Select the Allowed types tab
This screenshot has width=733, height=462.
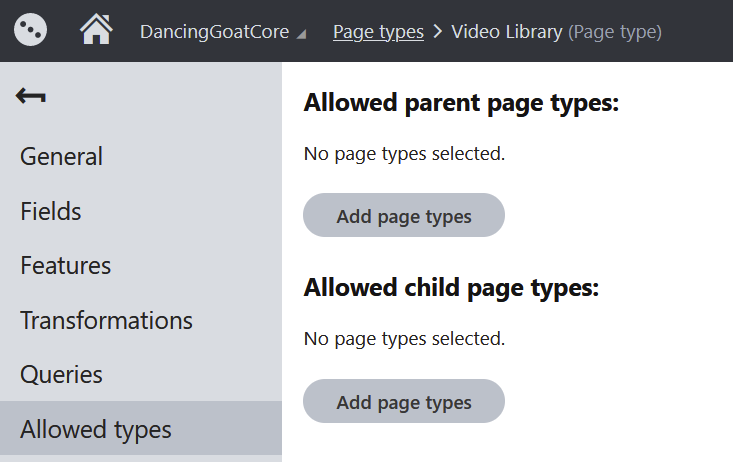click(x=141, y=428)
